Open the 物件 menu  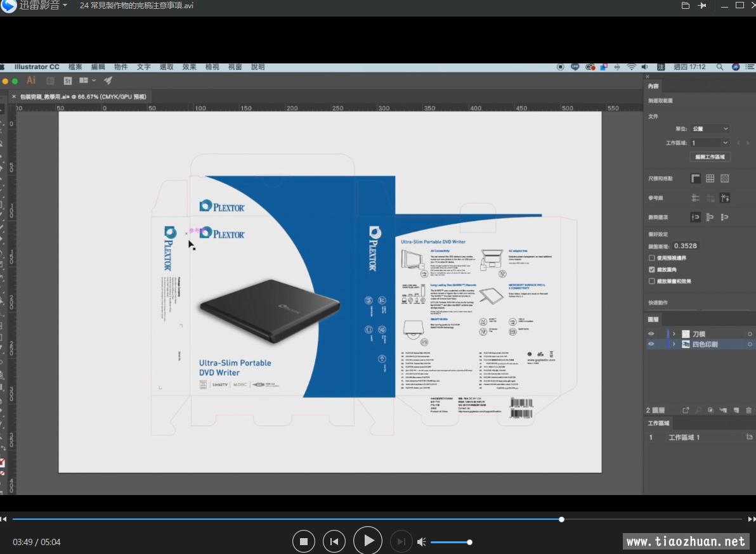point(121,67)
